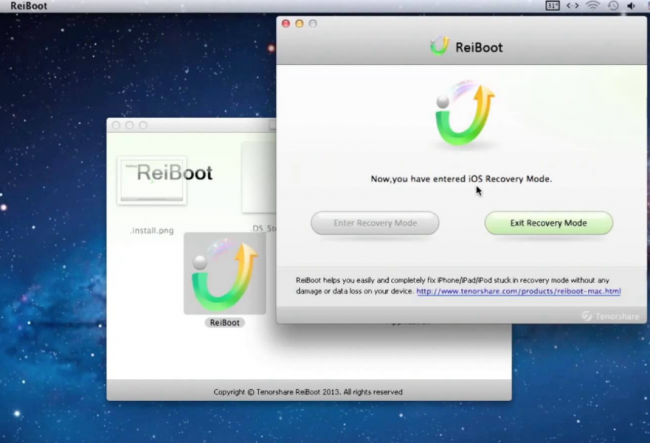Select the .install.png file thumbnail
This screenshot has height=443, width=650.
[x=152, y=181]
